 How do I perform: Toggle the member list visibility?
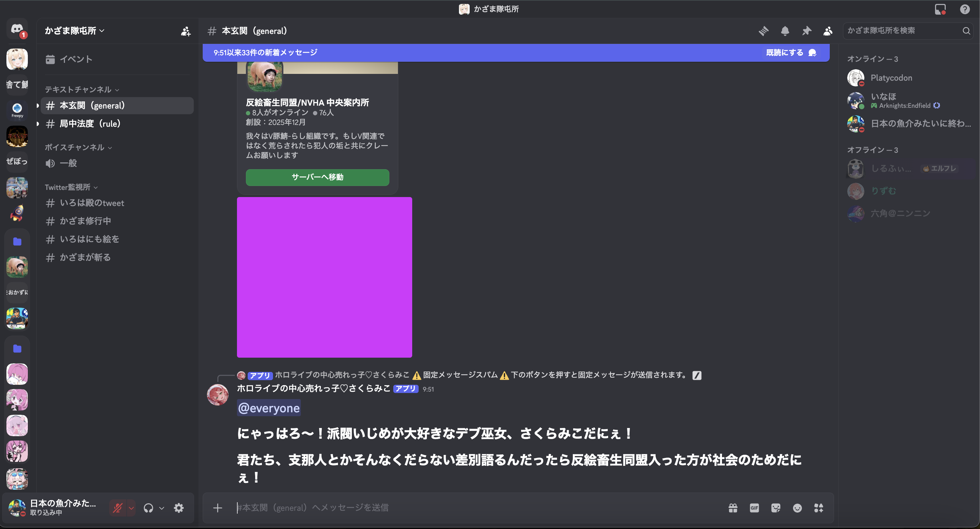(x=828, y=31)
